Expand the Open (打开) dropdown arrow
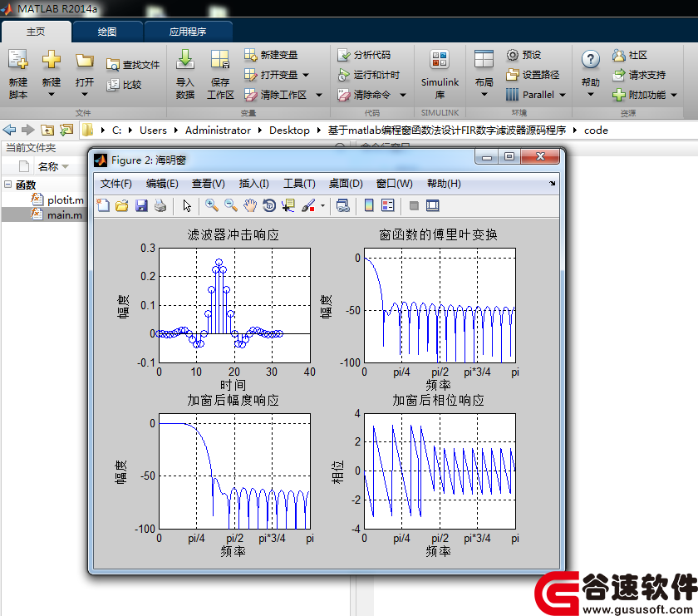 [x=85, y=94]
